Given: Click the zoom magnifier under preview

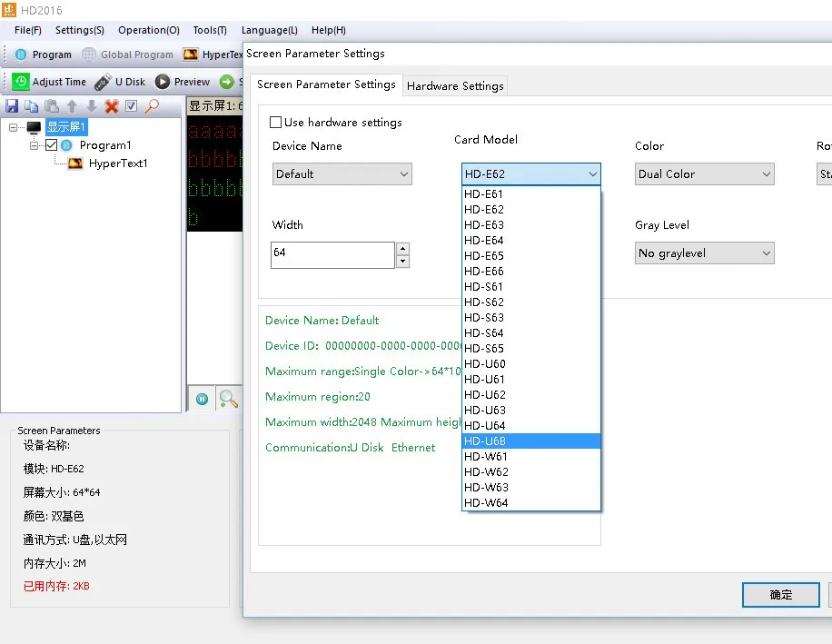Looking at the screenshot, I should (x=229, y=399).
